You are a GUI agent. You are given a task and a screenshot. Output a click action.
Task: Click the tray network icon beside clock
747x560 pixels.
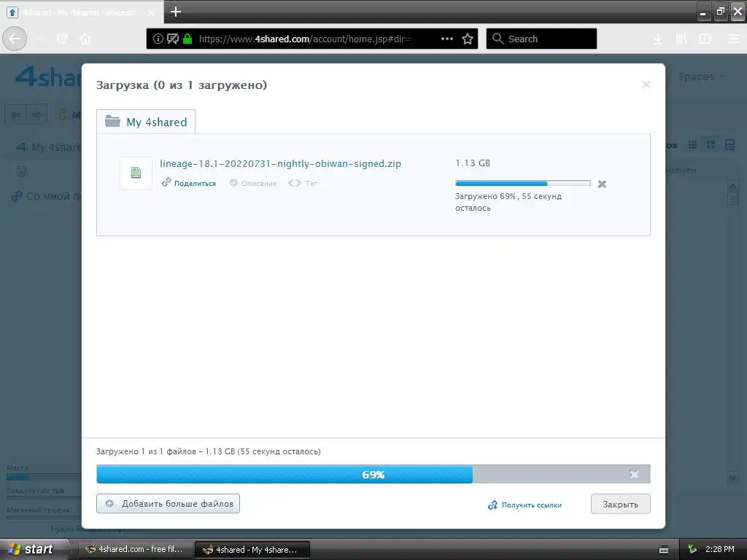pyautogui.click(x=692, y=549)
